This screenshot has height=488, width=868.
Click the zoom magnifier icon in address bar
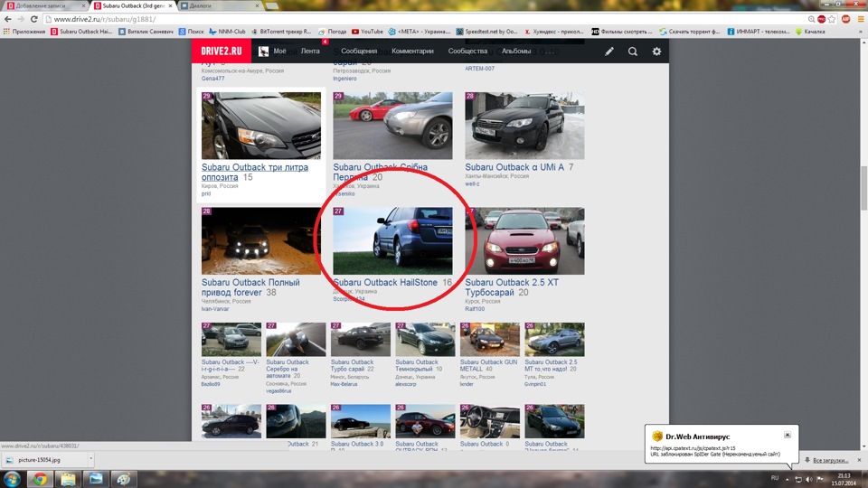click(812, 19)
